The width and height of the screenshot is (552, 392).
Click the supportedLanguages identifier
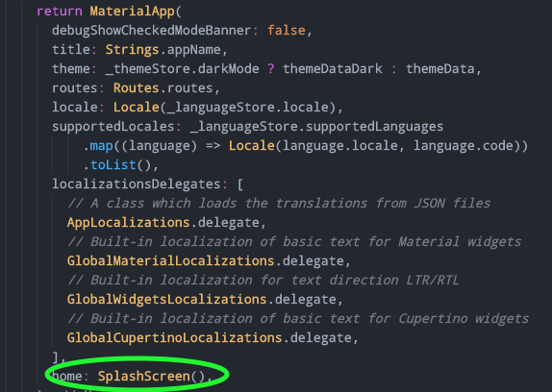pyautogui.click(x=375, y=127)
